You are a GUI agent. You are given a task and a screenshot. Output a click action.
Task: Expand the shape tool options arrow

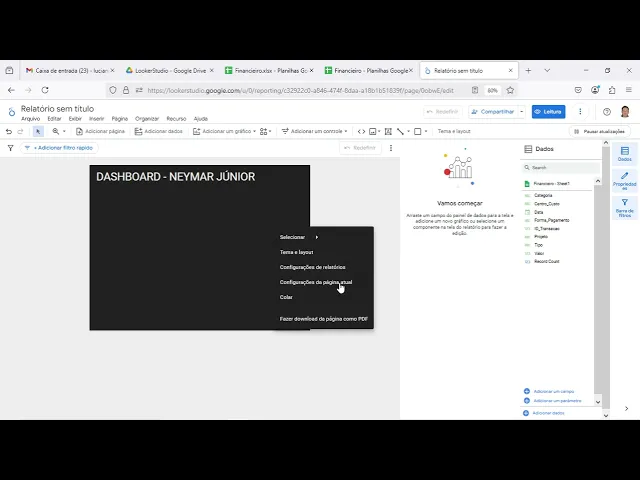pyautogui.click(x=426, y=131)
